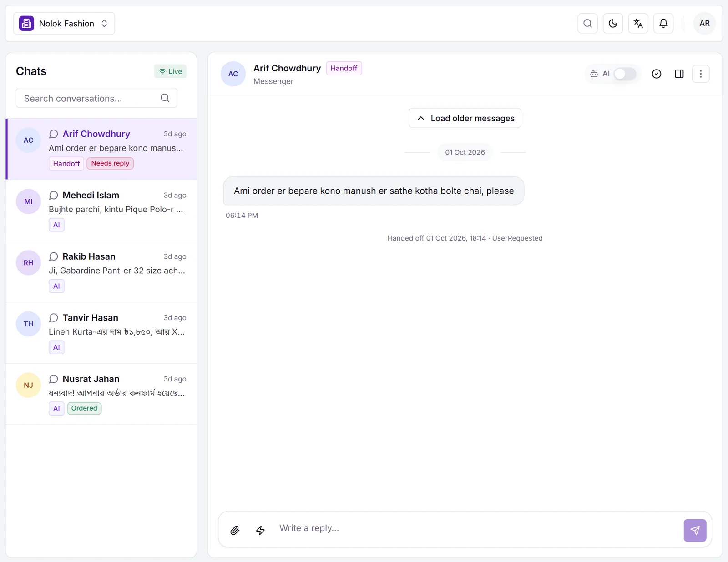Screen dimensions: 728x562
Task: Click the TH avatar
Action: coord(28,324)
